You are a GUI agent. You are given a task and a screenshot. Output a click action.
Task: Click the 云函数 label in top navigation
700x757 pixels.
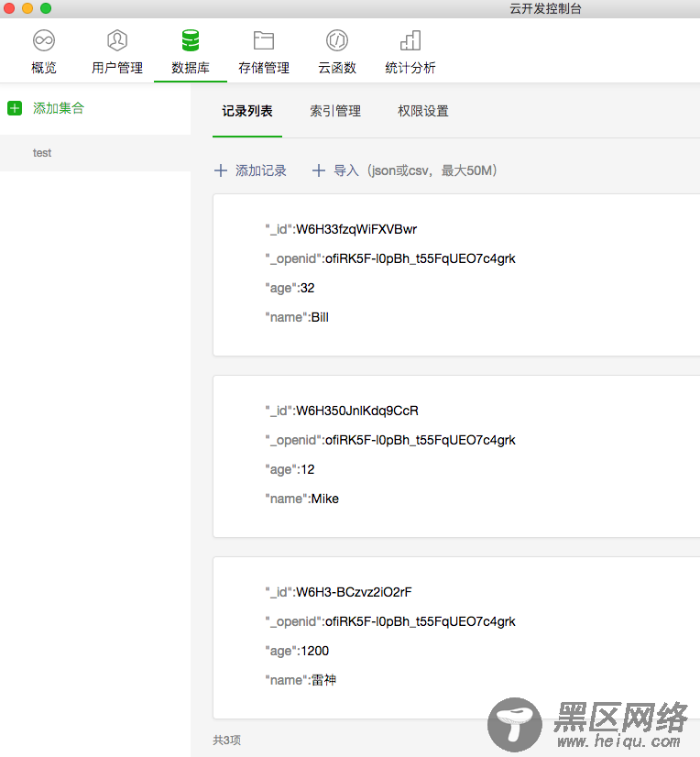click(x=337, y=68)
